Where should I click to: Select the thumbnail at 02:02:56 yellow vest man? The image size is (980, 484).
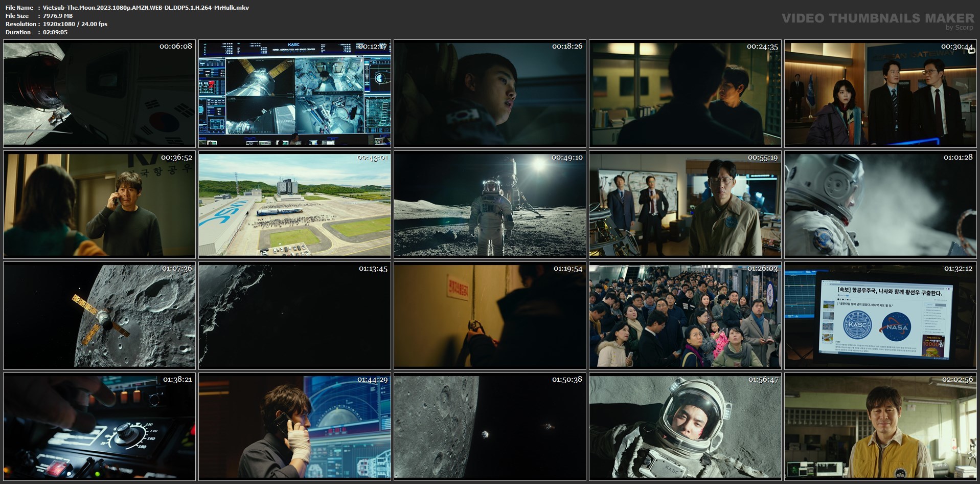pyautogui.click(x=880, y=426)
